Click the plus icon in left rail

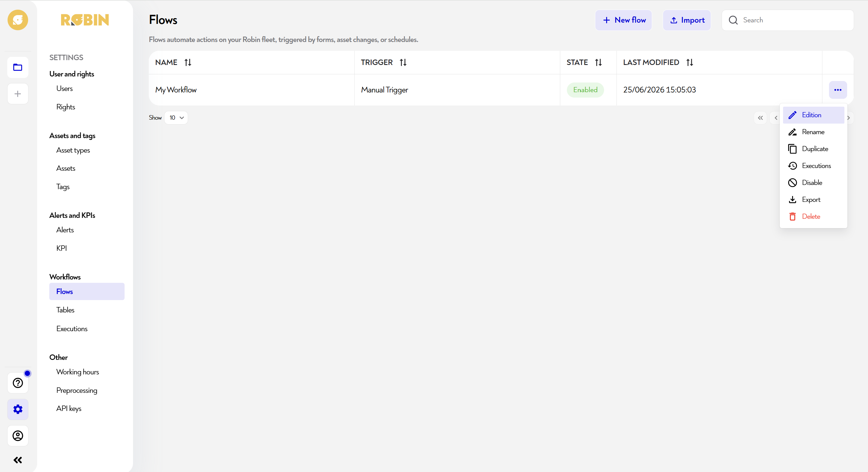tap(18, 94)
